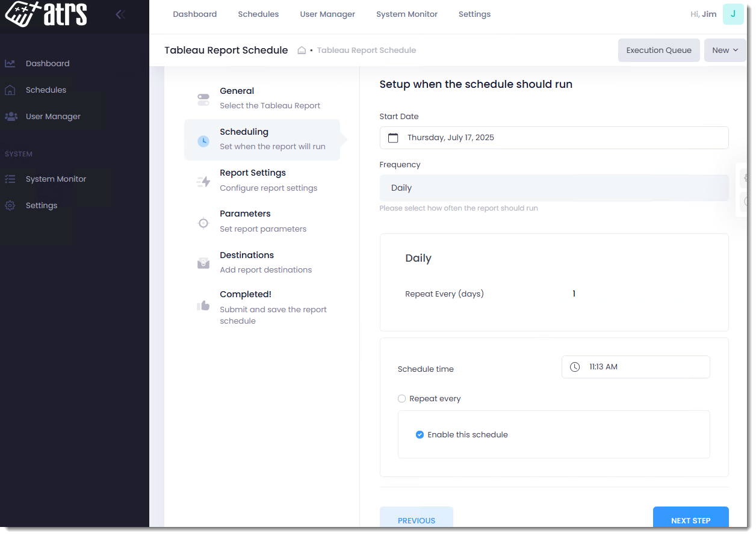Toggle Enable this schedule checkbox
The image size is (756, 536).
coord(420,435)
